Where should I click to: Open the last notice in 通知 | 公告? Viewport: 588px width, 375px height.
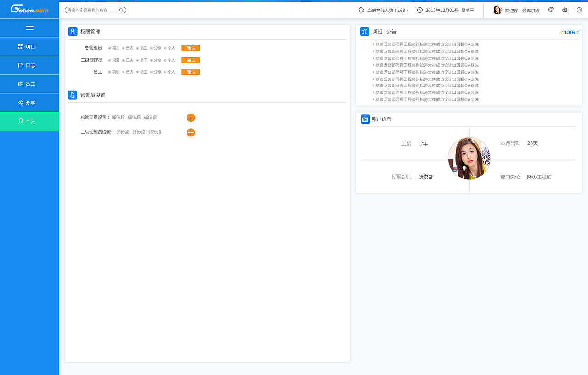click(425, 99)
